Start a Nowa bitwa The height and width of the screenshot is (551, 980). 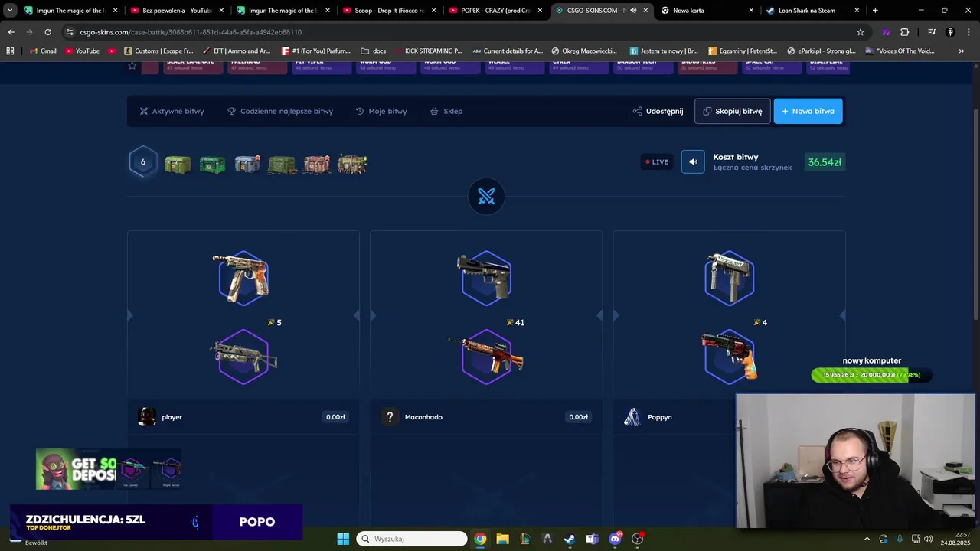808,111
